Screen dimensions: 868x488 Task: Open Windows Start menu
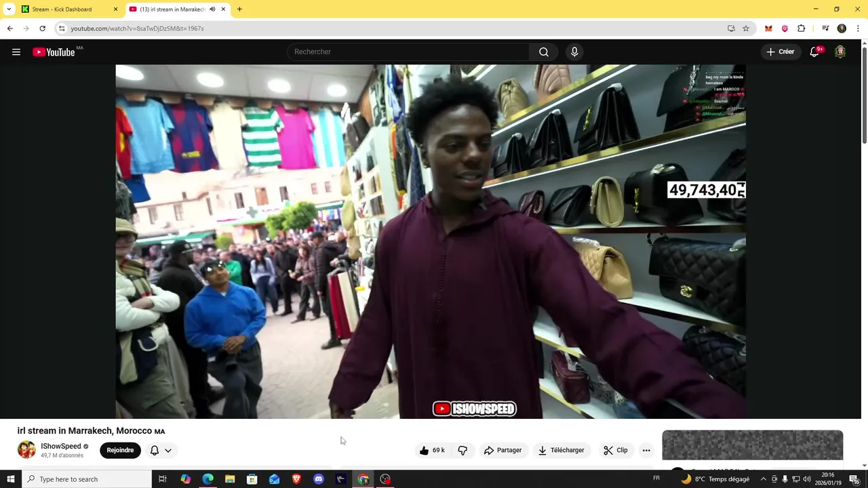click(10, 479)
